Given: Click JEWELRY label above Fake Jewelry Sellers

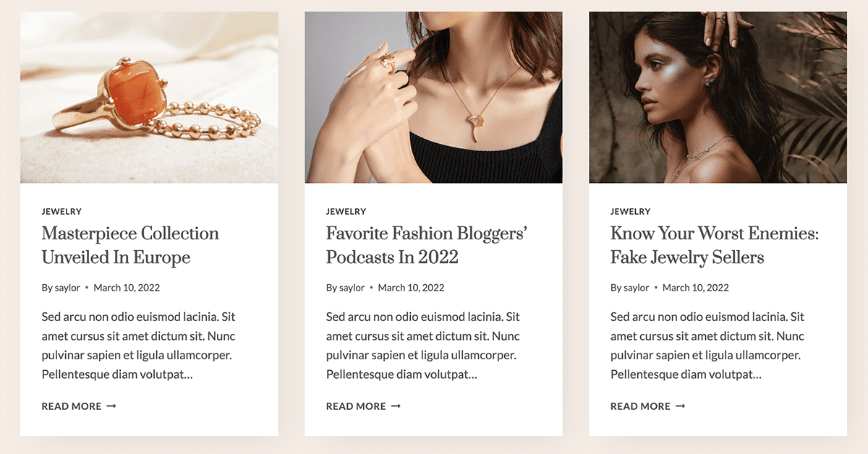Looking at the screenshot, I should [630, 212].
